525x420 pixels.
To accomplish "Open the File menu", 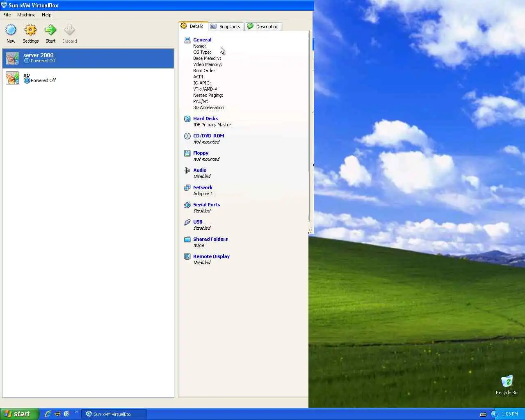I will point(7,15).
